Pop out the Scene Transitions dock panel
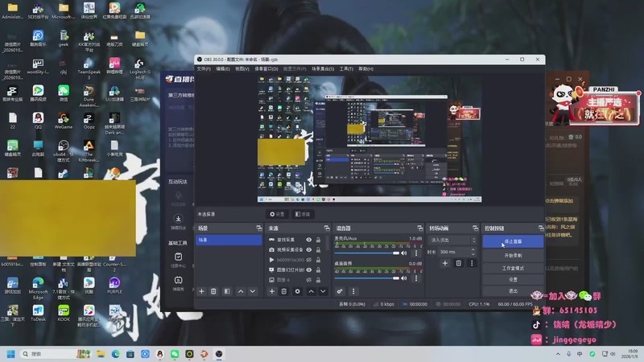 coord(475,228)
